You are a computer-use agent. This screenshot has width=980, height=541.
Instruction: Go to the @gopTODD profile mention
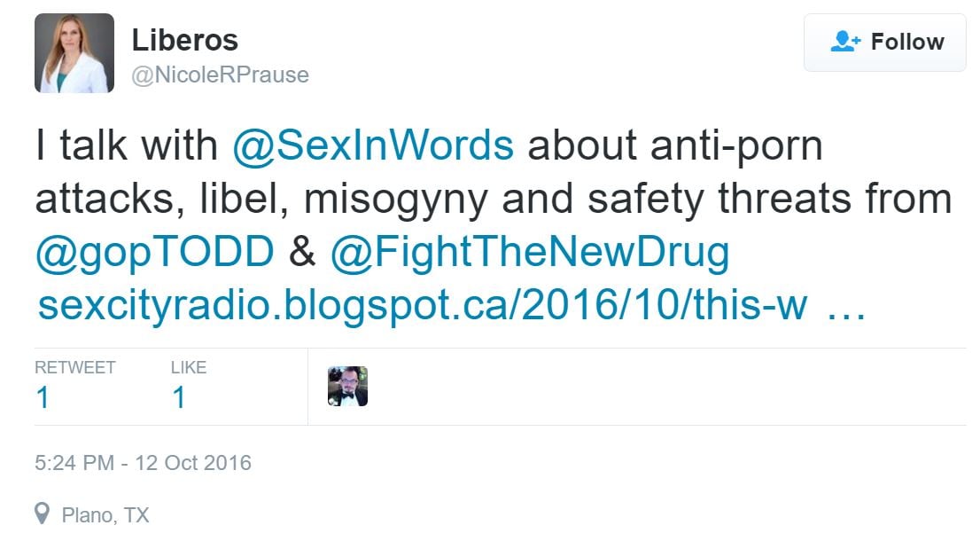[x=154, y=254]
